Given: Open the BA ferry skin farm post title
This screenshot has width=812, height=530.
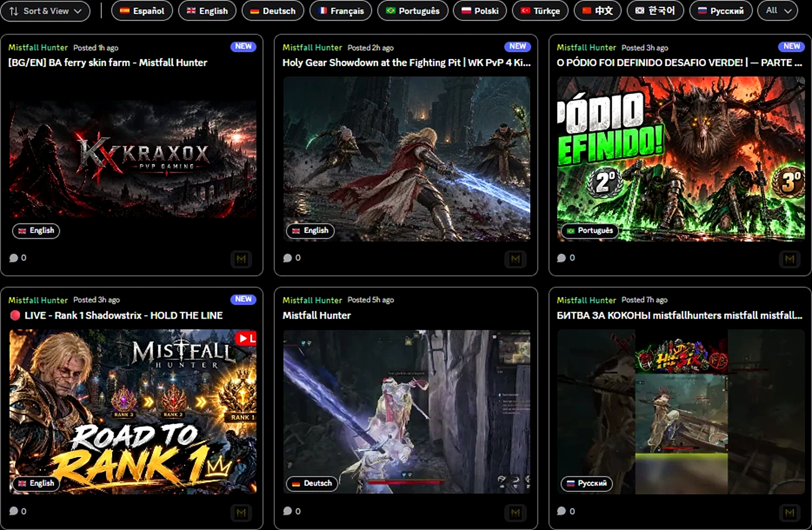Looking at the screenshot, I should point(108,63).
